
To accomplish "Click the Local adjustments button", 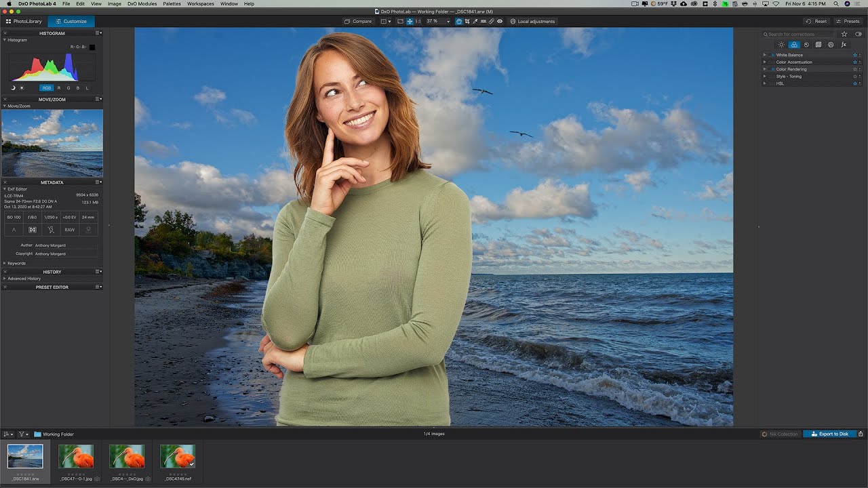I will (532, 21).
